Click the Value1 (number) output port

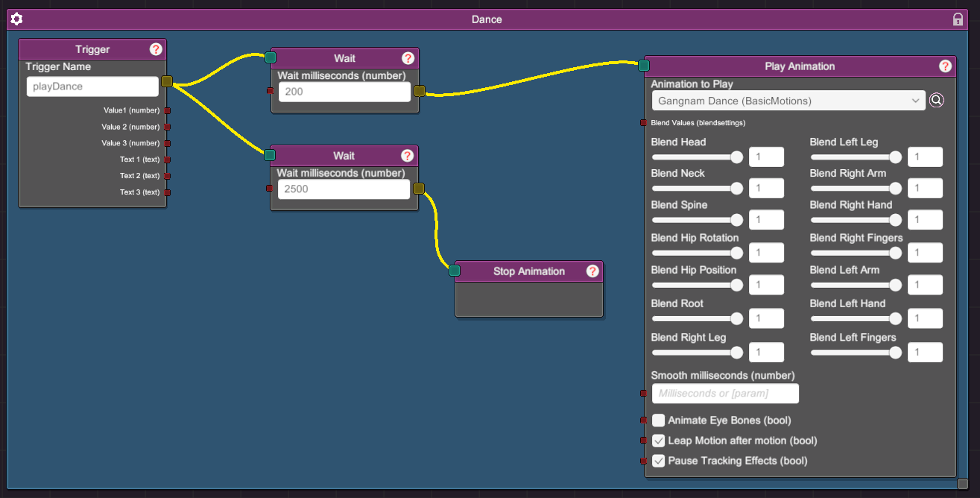click(x=167, y=110)
